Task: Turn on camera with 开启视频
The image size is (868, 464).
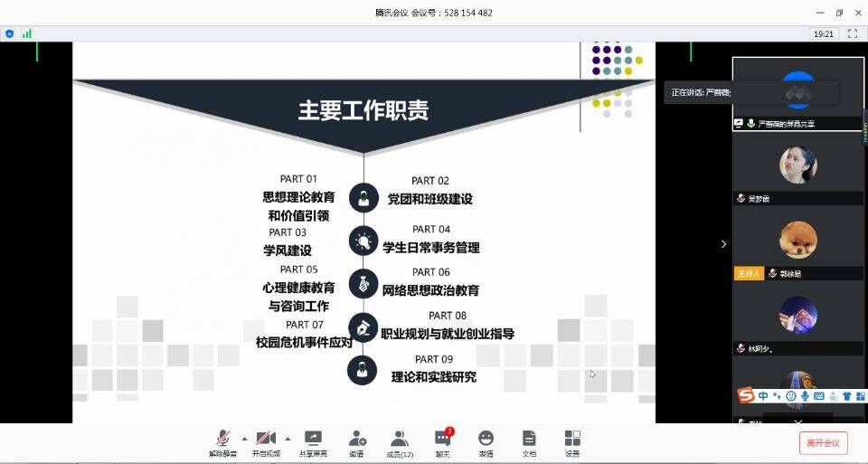Action: pyautogui.click(x=266, y=442)
